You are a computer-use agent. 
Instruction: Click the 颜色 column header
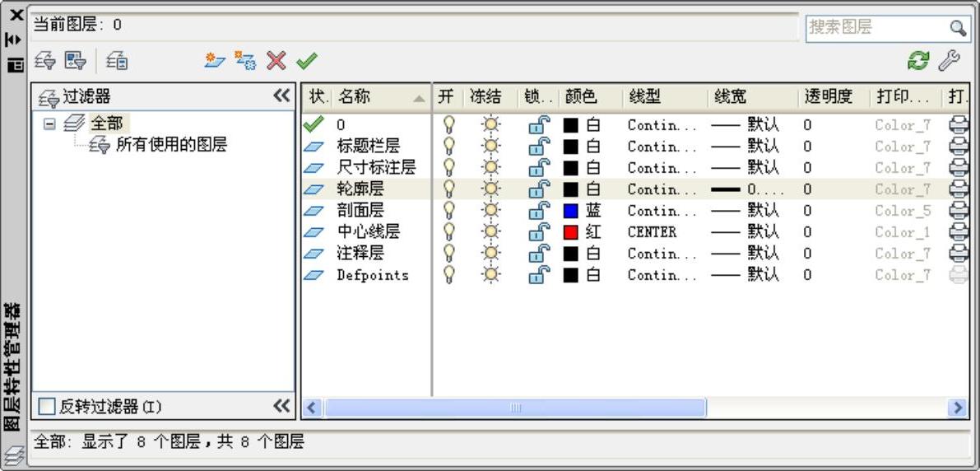581,96
